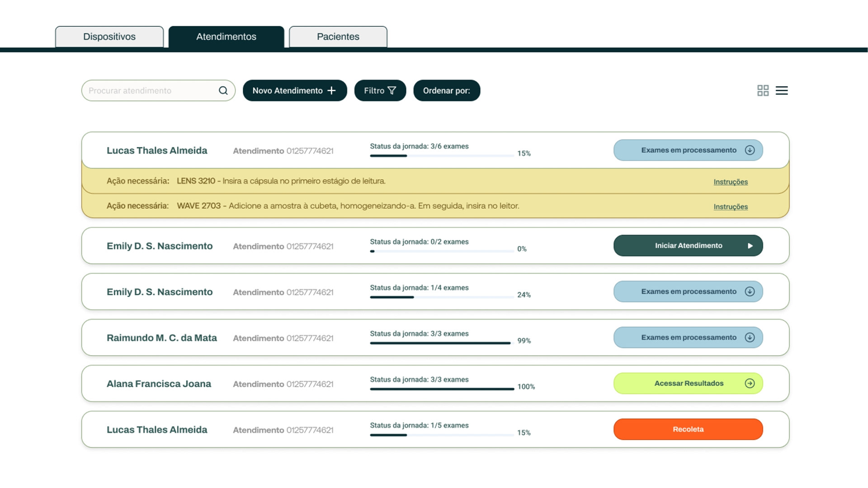This screenshot has height=488, width=868.
Task: Click download icon on first Lucas row
Action: (x=750, y=150)
